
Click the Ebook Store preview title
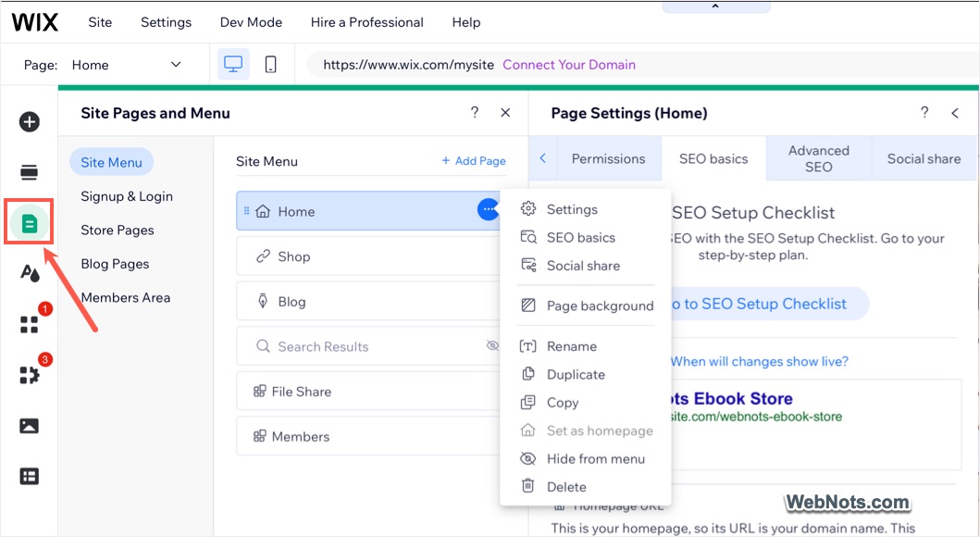[730, 398]
